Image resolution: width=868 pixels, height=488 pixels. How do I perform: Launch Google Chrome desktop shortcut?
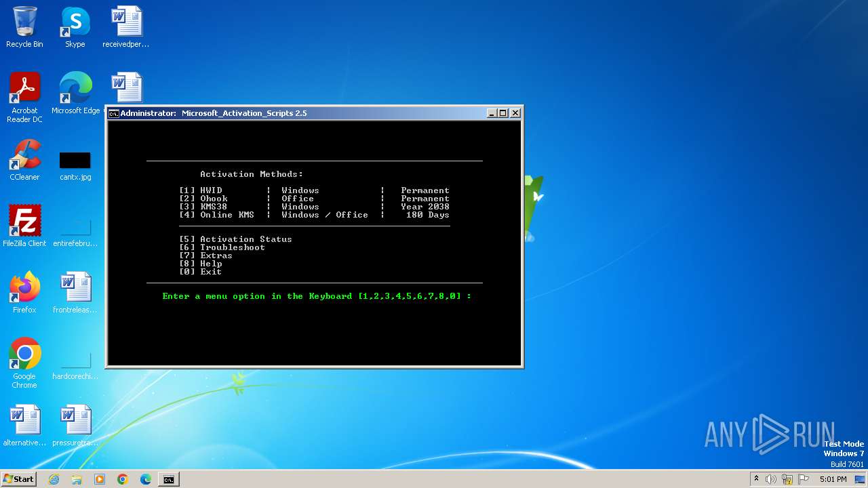click(24, 363)
